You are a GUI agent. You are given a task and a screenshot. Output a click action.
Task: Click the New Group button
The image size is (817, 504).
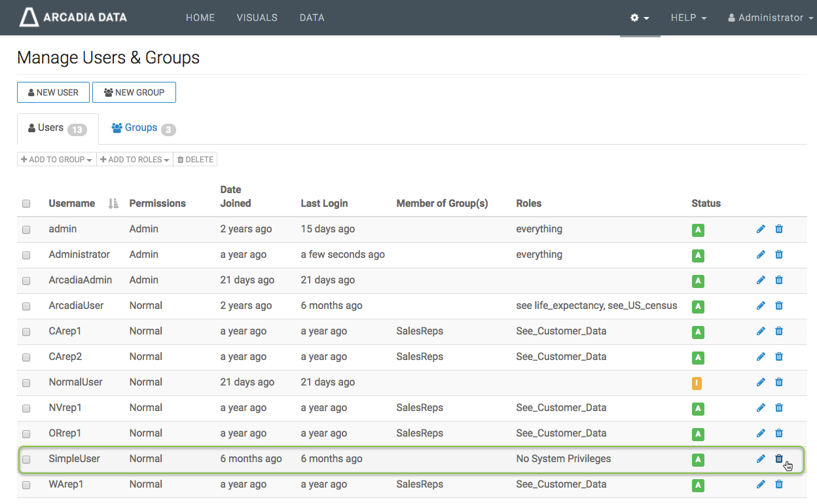(134, 92)
